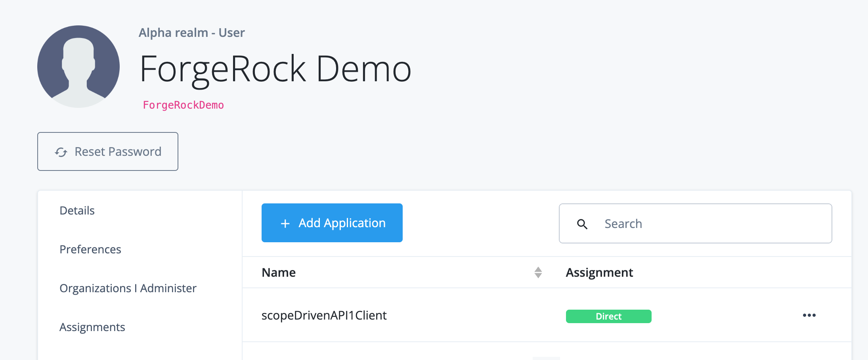Open the Details tab

click(77, 211)
